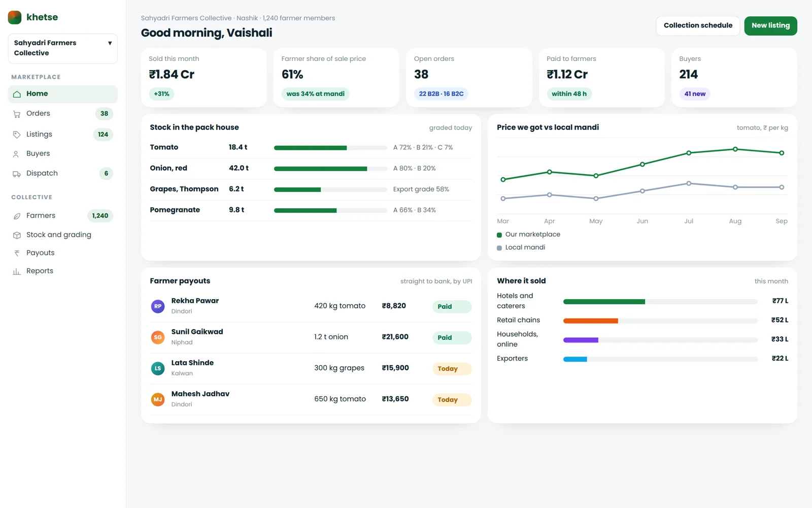
Task: Open the Reports page
Action: (63, 271)
